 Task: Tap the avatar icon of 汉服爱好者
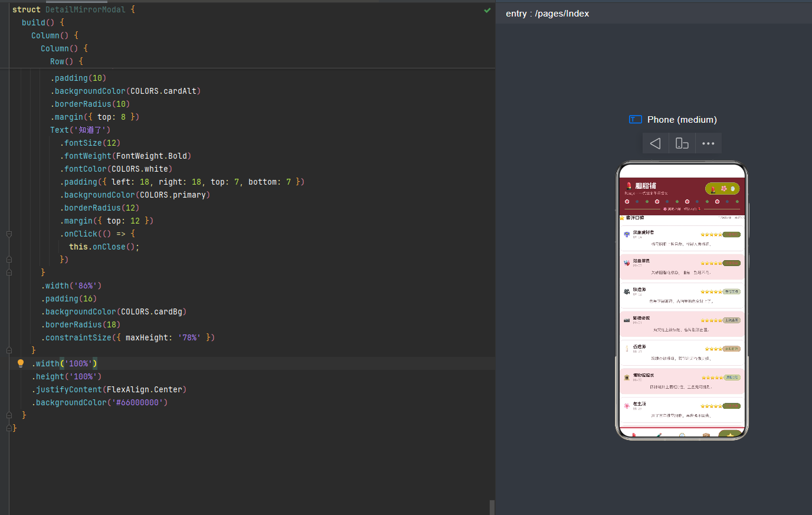[x=627, y=235]
